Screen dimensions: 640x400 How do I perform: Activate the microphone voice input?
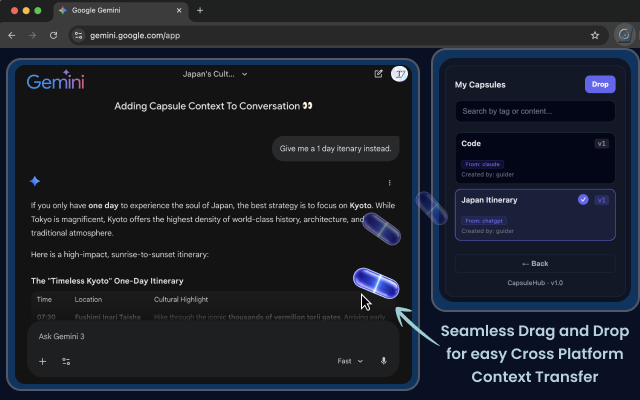tap(383, 361)
